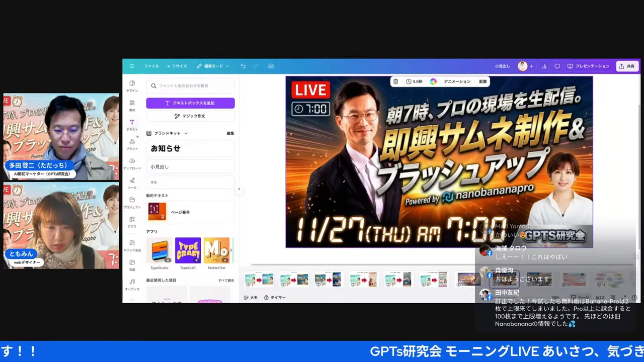
Task: Click the 共有 share button
Action: [627, 66]
